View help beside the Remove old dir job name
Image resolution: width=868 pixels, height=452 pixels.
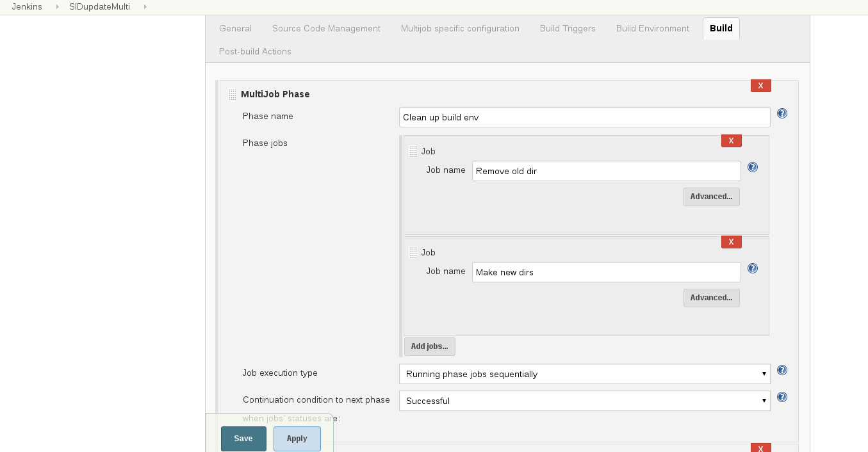[753, 167]
